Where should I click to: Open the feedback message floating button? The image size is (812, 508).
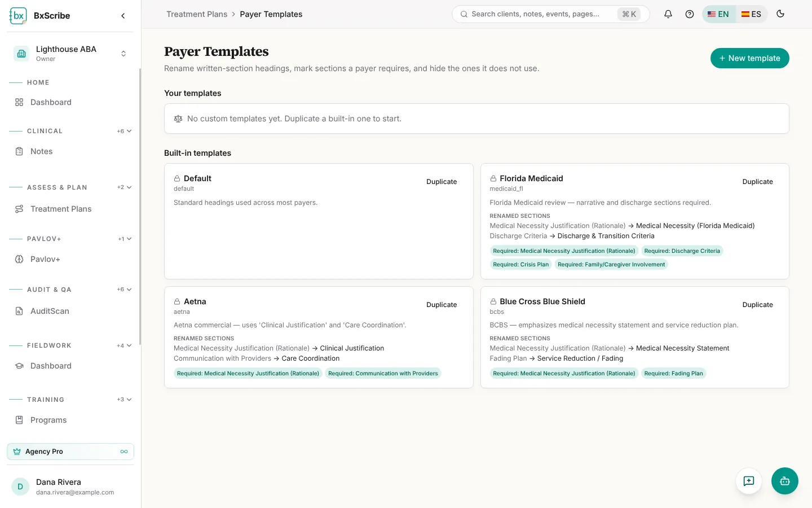(749, 481)
